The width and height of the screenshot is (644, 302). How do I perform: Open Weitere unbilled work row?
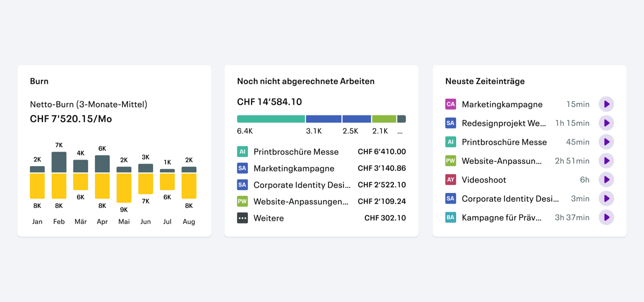pyautogui.click(x=321, y=218)
